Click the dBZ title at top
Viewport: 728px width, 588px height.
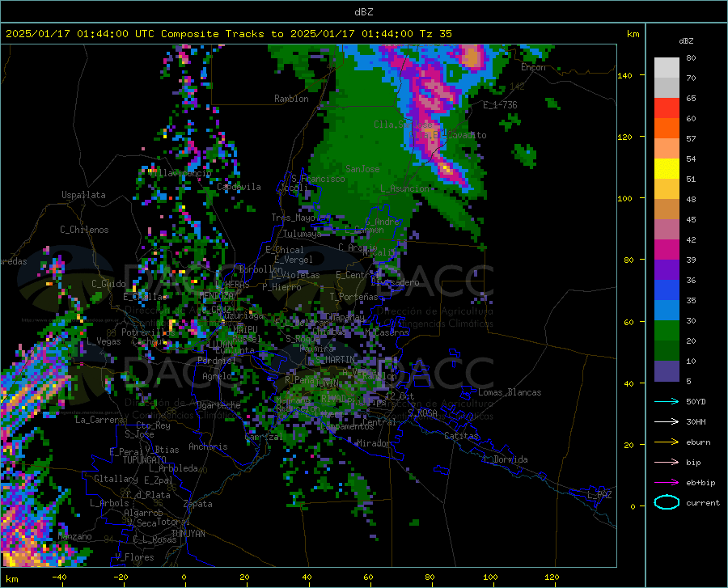coord(363,12)
